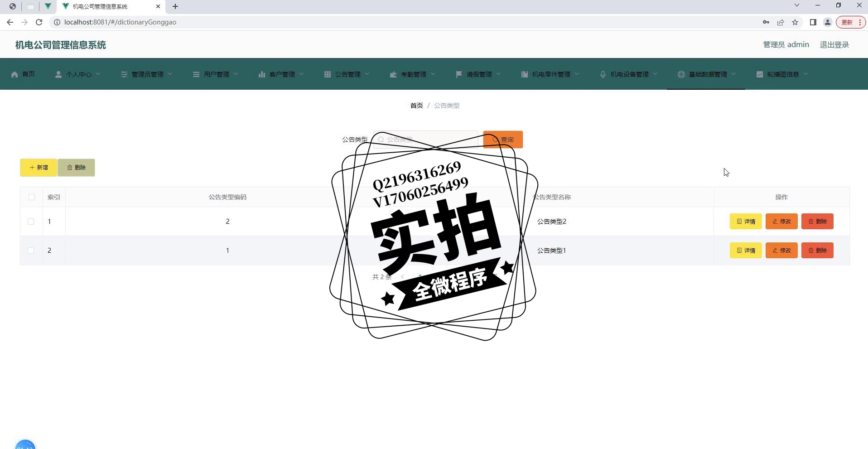868x449 pixels.
Task: Click the flag icon beside 请假管理
Action: [x=459, y=74]
